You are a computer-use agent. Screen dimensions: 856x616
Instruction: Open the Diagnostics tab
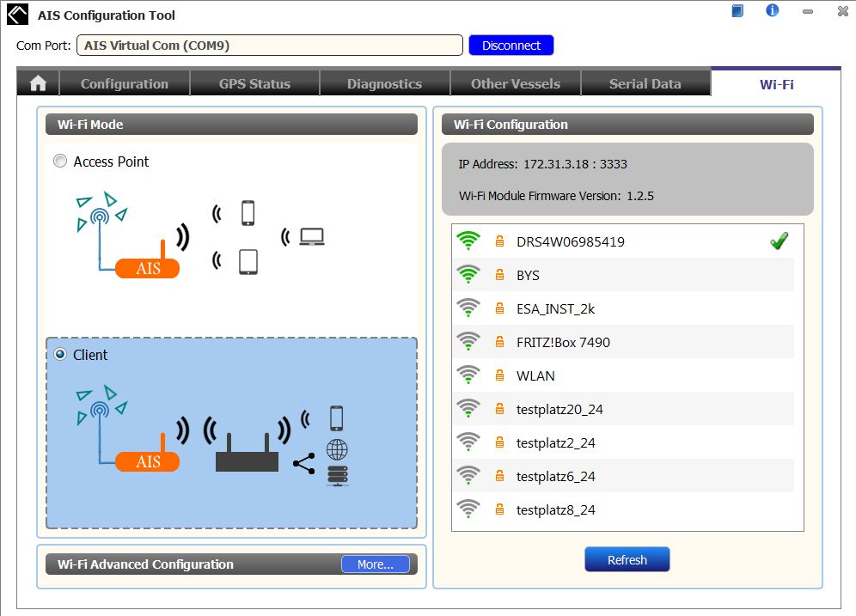[x=384, y=83]
